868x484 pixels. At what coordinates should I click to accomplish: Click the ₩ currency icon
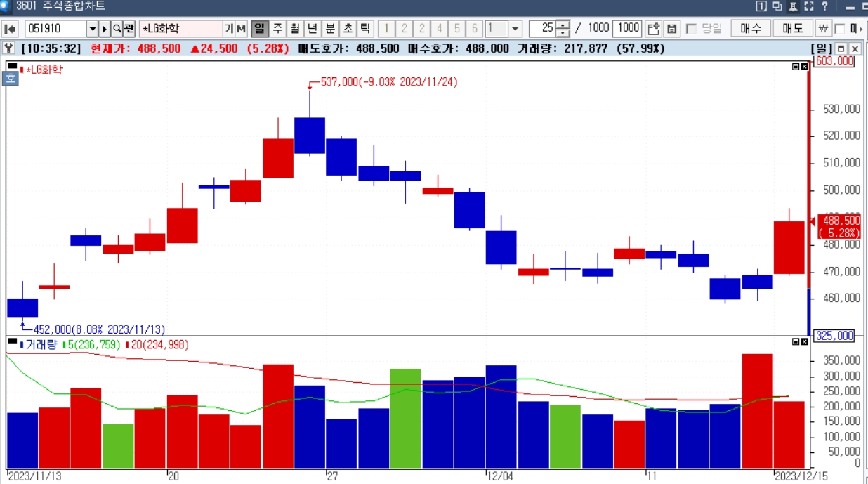tap(824, 29)
